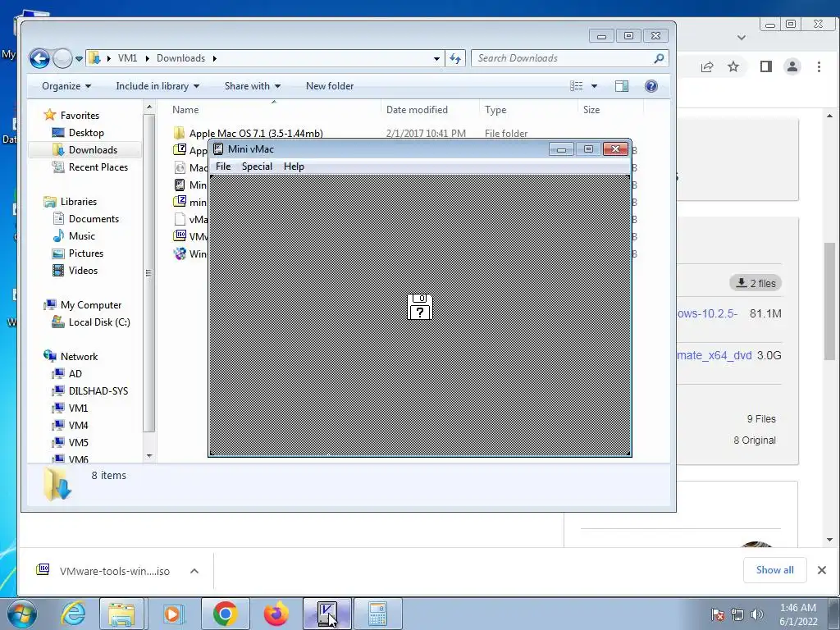The width and height of the screenshot is (840, 630).
Task: Click the New folder button
Action: coord(330,86)
